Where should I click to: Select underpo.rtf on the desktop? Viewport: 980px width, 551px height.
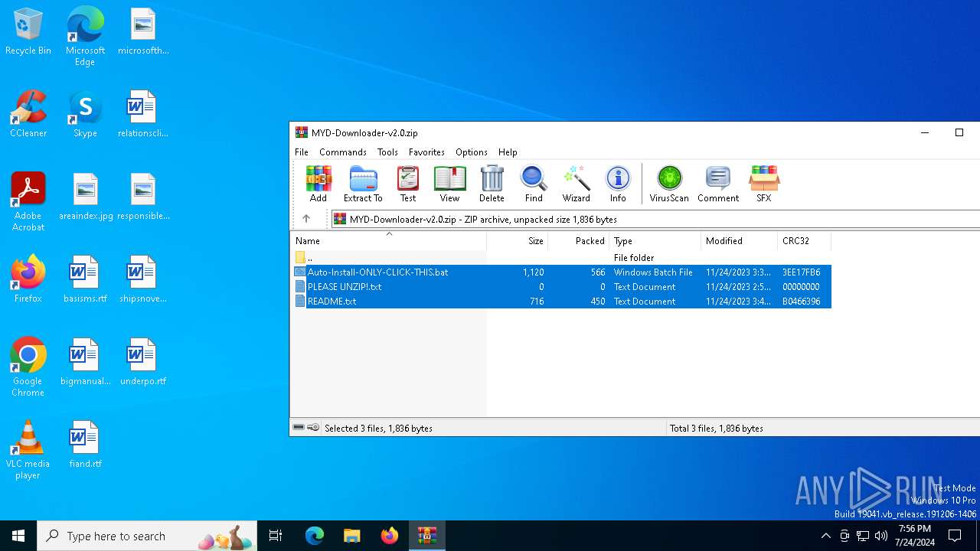click(143, 362)
